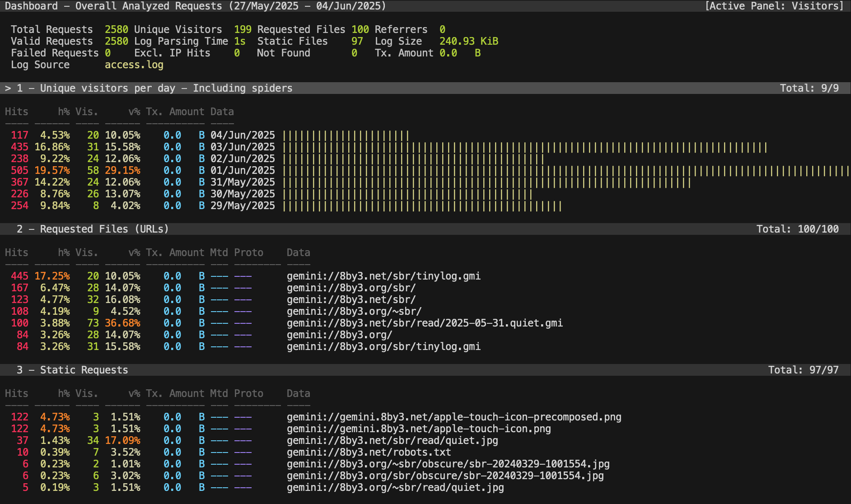Select the 01/Jun/2025 visitors row
851x504 pixels.
[x=243, y=170]
